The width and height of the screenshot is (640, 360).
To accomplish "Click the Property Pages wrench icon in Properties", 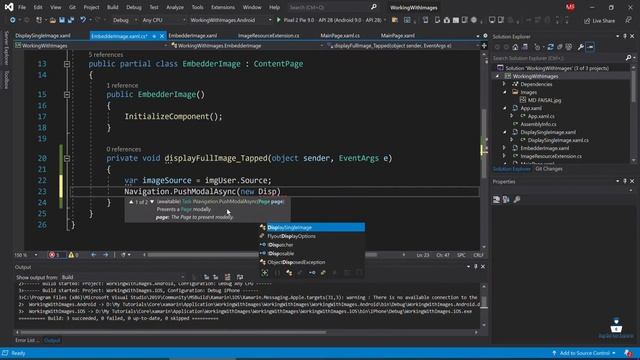I will click(x=517, y=200).
